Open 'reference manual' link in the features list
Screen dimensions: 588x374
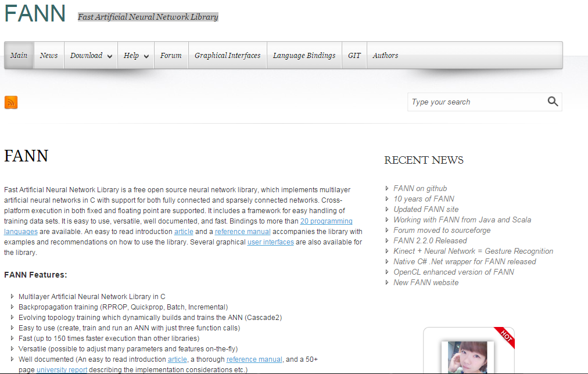[x=254, y=359]
